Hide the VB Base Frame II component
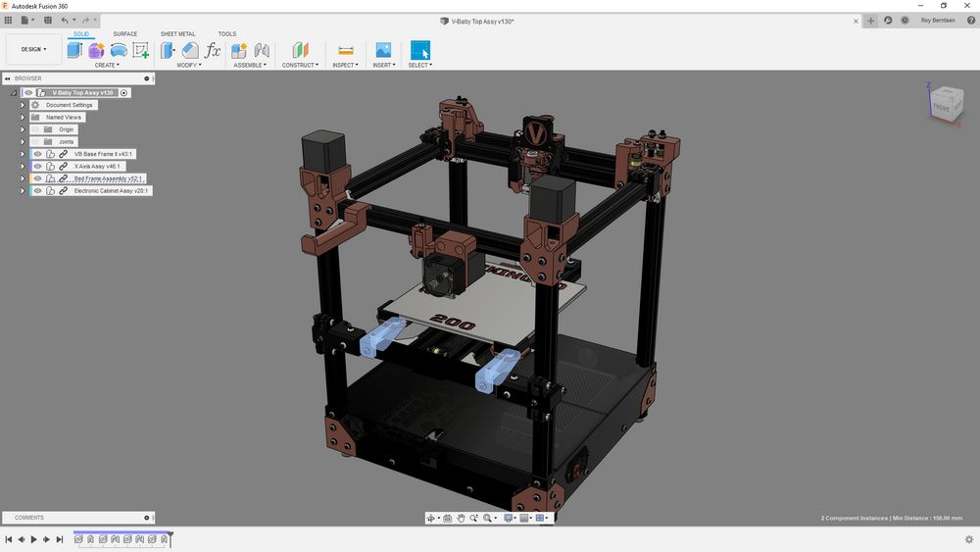The width and height of the screenshot is (980, 552). point(37,154)
